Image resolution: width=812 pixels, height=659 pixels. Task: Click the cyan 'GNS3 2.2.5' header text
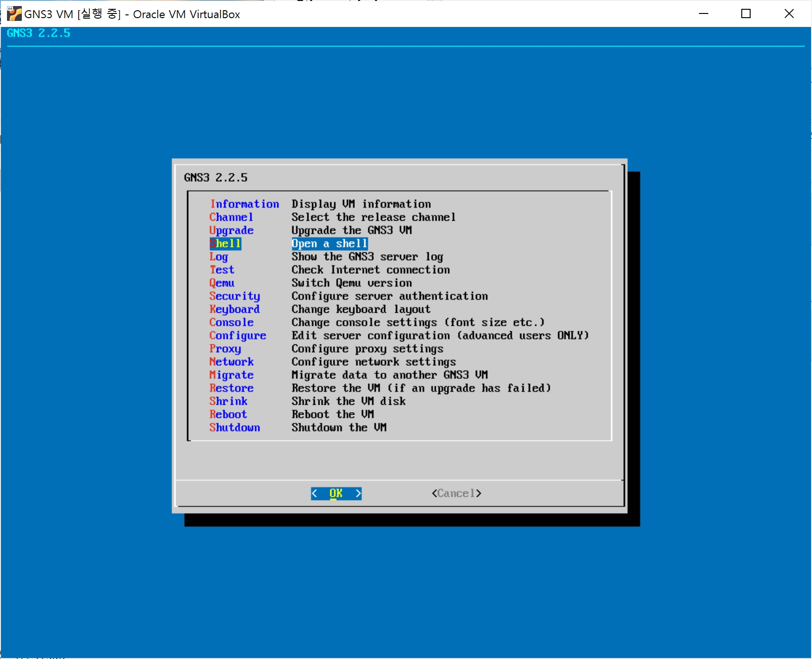(39, 33)
